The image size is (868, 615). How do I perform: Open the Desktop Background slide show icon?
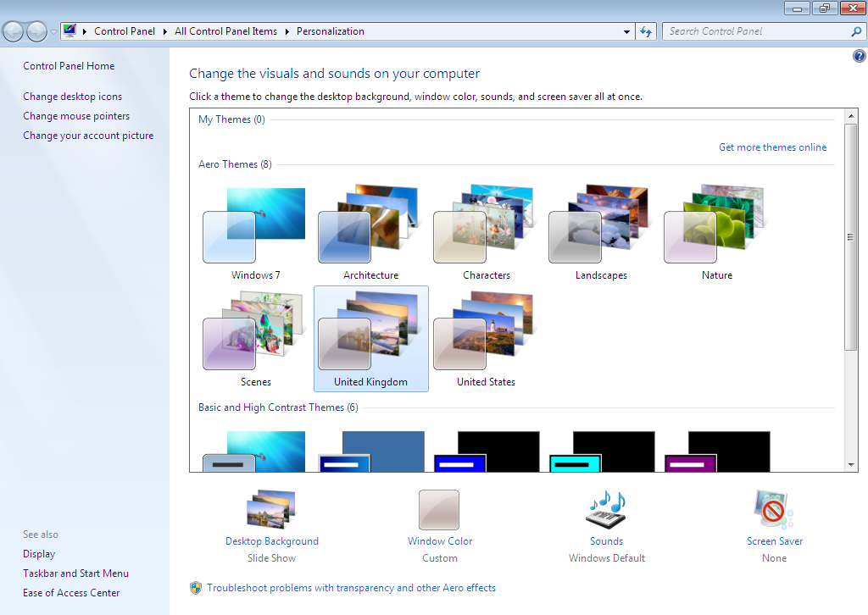pyautogui.click(x=271, y=510)
